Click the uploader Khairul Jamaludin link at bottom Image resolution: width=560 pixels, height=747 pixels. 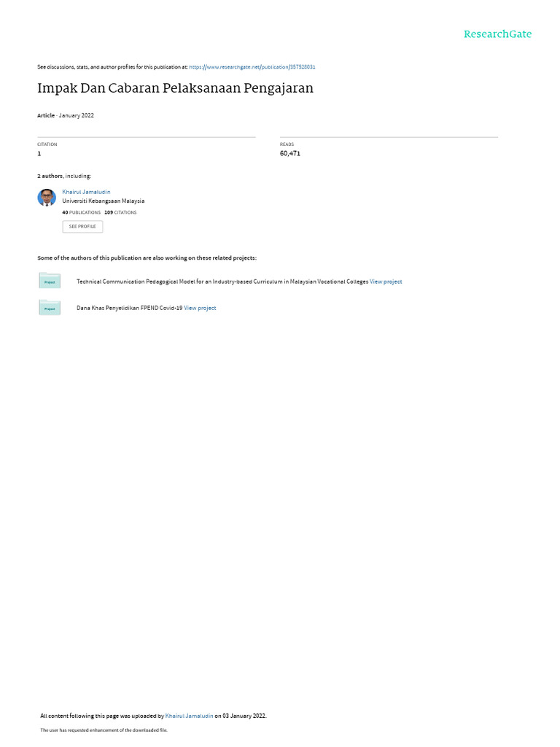[x=189, y=716]
